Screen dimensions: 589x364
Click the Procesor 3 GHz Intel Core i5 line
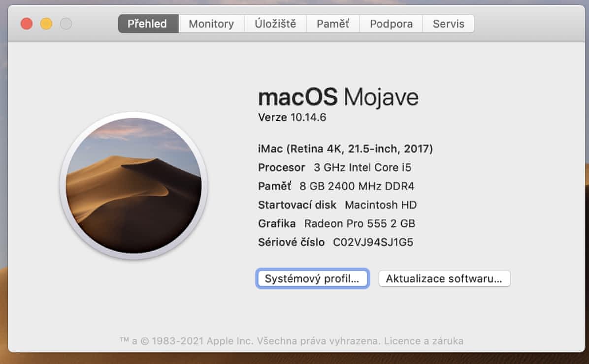[335, 167]
